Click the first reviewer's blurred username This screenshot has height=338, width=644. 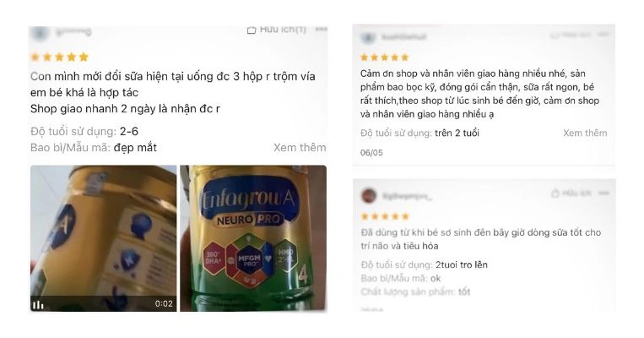point(74,31)
